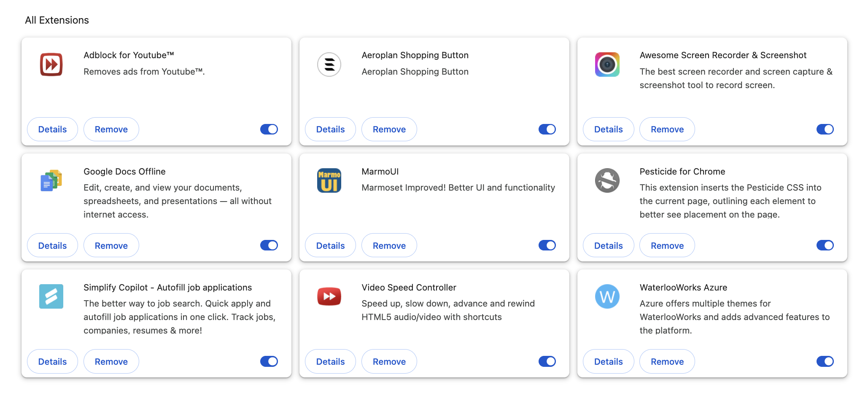The image size is (868, 409).
Task: Remove the Awesome Screen Recorder extension
Action: click(667, 129)
